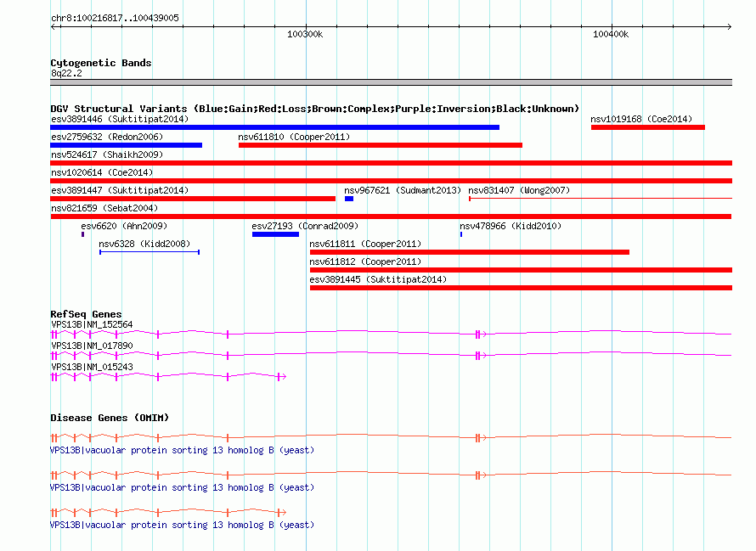Click the esv3891445 (Suktitipat2014) label
This screenshot has width=756, height=551.
(x=378, y=279)
